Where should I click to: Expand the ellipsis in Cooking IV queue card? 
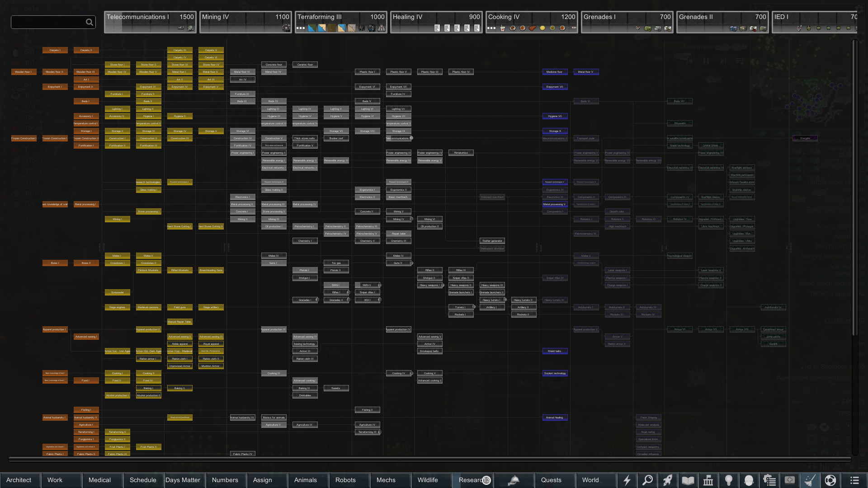[x=491, y=28]
